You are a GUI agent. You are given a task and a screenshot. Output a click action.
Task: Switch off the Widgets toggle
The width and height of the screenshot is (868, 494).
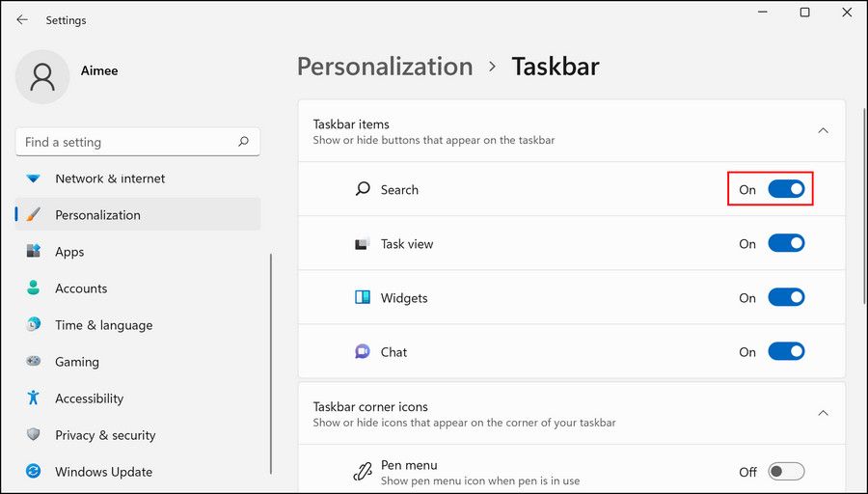coord(786,298)
